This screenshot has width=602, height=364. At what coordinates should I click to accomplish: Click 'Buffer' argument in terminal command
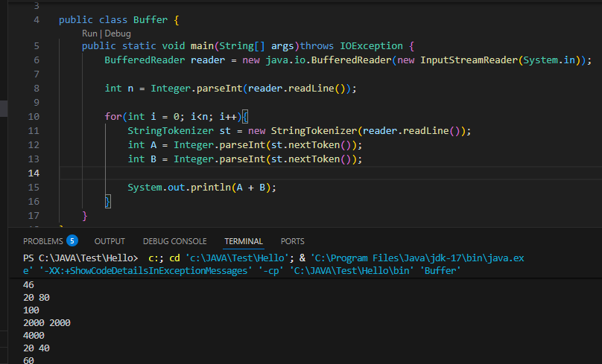[x=440, y=271]
